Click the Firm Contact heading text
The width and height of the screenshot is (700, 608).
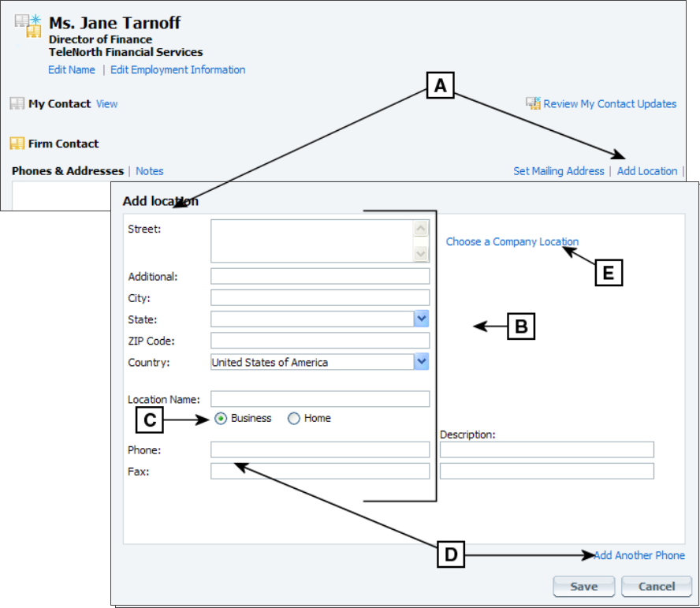(63, 144)
